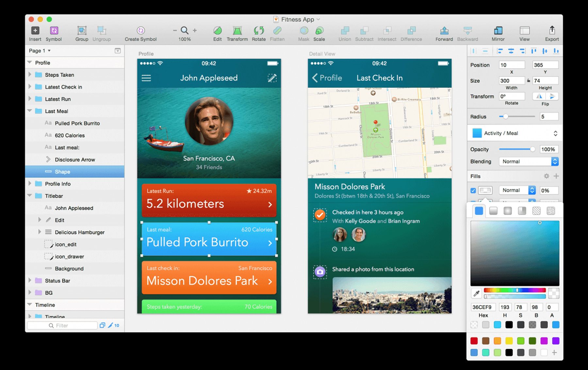This screenshot has height=370, width=588.
Task: Pick a red swatch from the preset colors
Action: [x=474, y=340]
